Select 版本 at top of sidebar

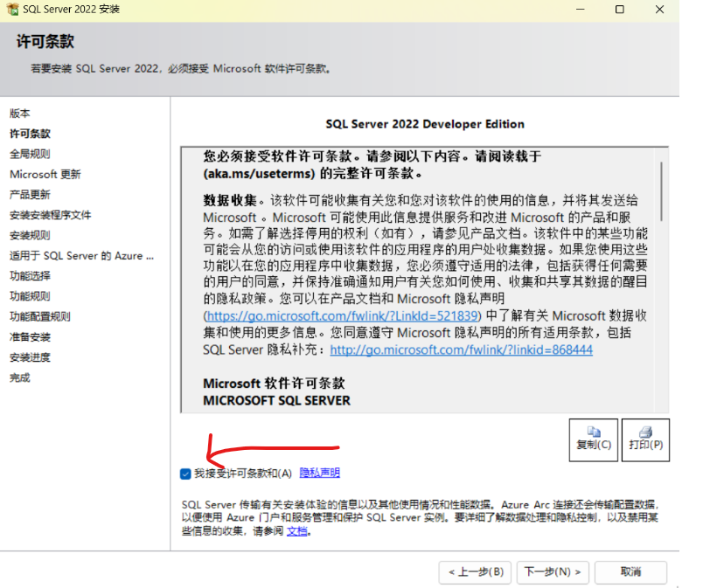tap(18, 114)
